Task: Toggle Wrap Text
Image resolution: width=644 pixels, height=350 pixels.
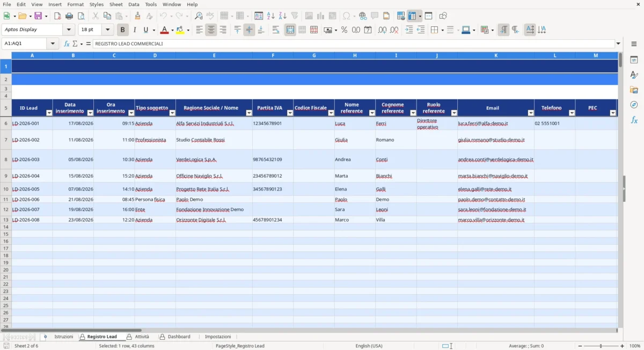Action: click(x=276, y=30)
